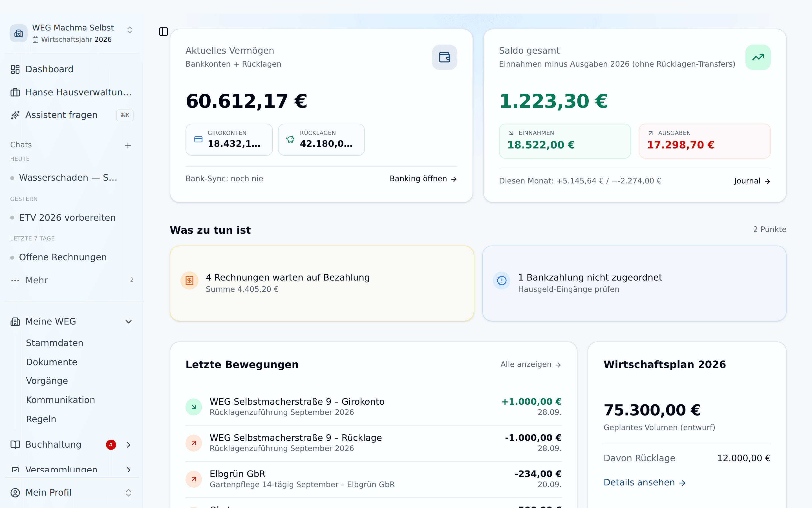Click the alert icon on Bankzahlung card

(502, 281)
